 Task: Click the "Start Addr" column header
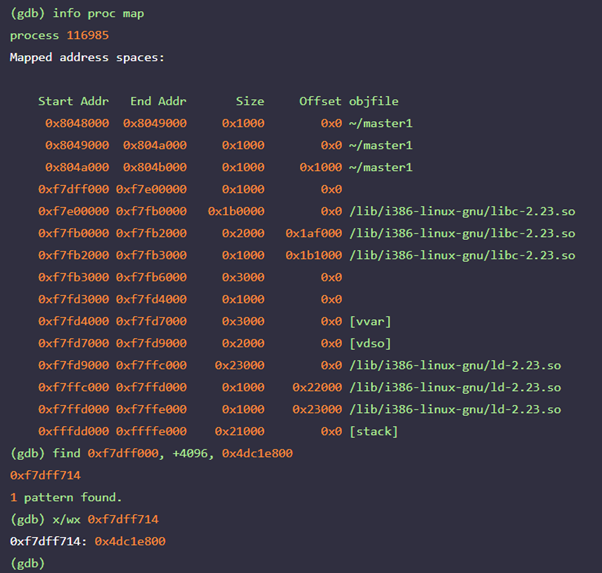coord(74,102)
